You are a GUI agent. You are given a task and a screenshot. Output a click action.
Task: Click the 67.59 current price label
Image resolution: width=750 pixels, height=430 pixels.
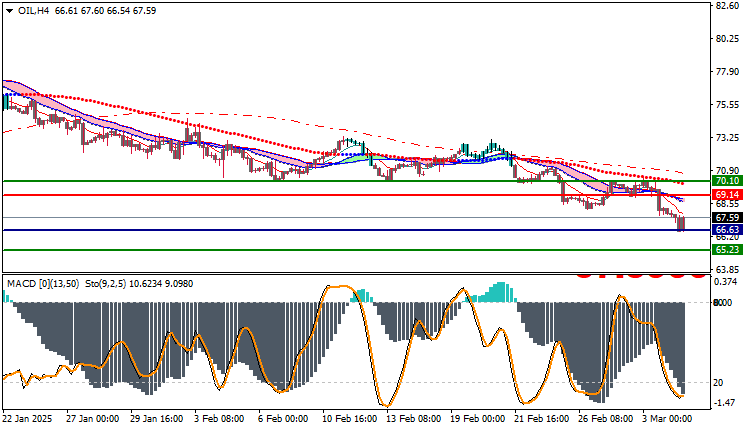[727, 218]
